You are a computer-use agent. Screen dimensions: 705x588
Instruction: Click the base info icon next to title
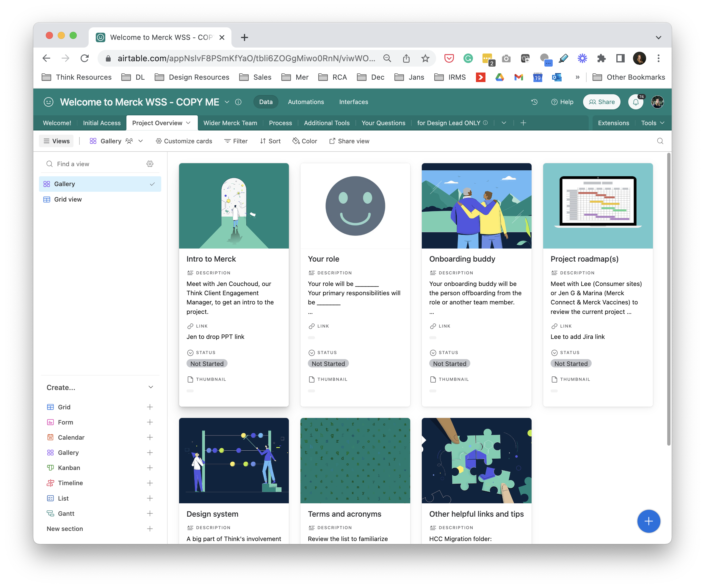click(238, 102)
